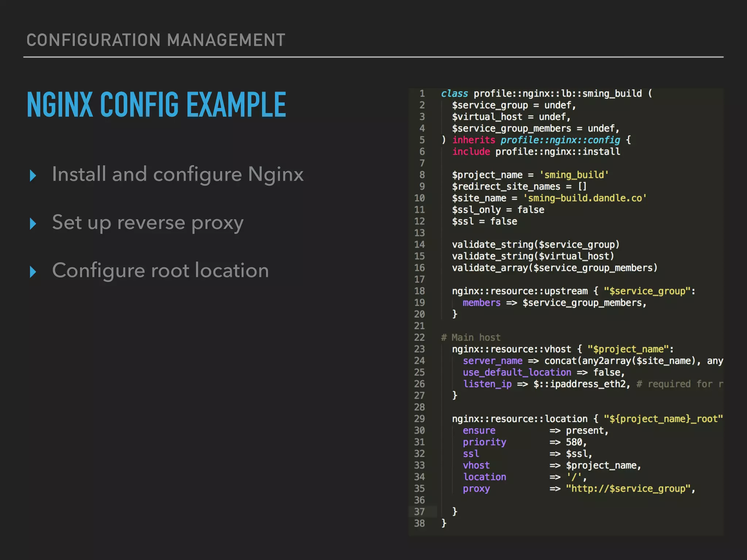
Task: Click '$redirect_site_names = []' on line 9
Action: (519, 187)
